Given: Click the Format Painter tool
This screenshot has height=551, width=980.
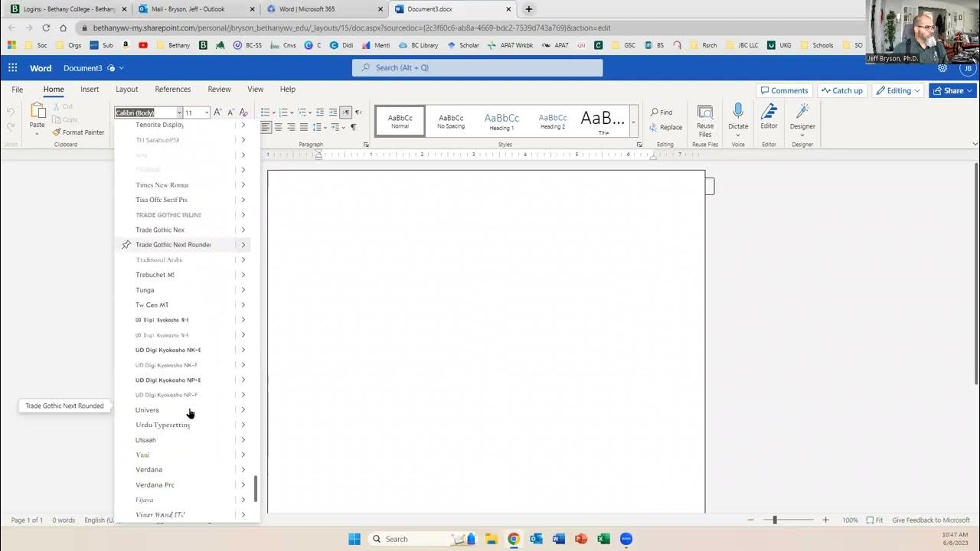Looking at the screenshot, I should pyautogui.click(x=78, y=132).
